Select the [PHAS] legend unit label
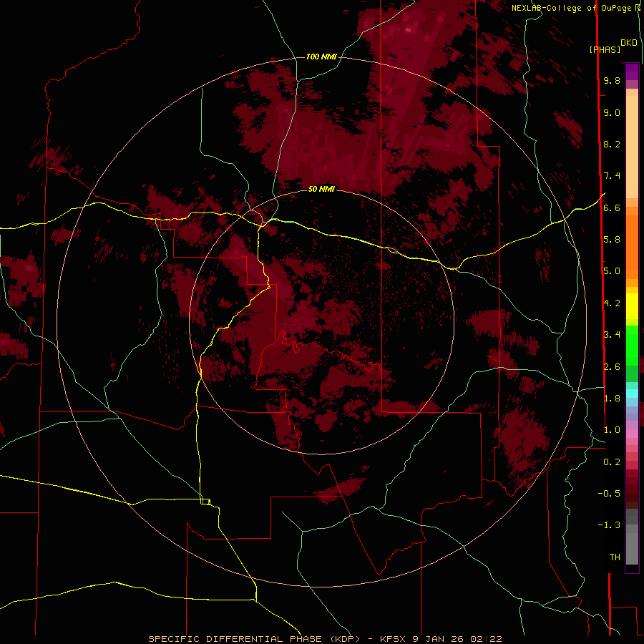Viewport: 644px width, 644px height. [605, 49]
